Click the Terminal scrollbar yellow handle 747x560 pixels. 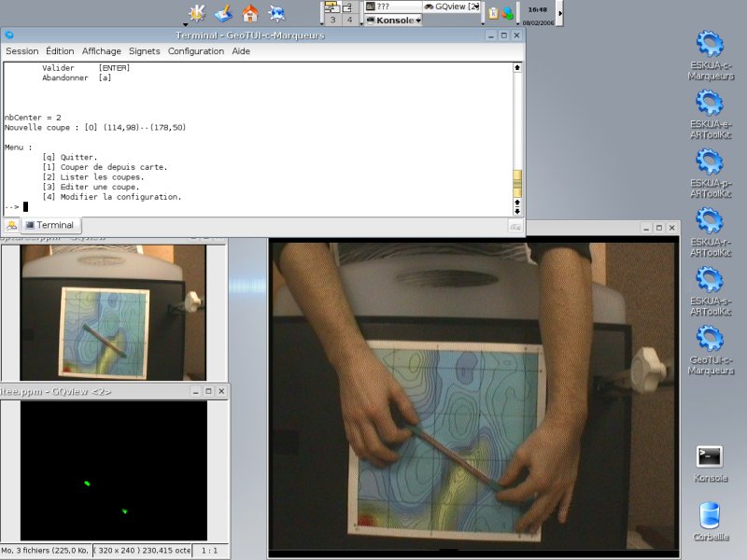517,183
